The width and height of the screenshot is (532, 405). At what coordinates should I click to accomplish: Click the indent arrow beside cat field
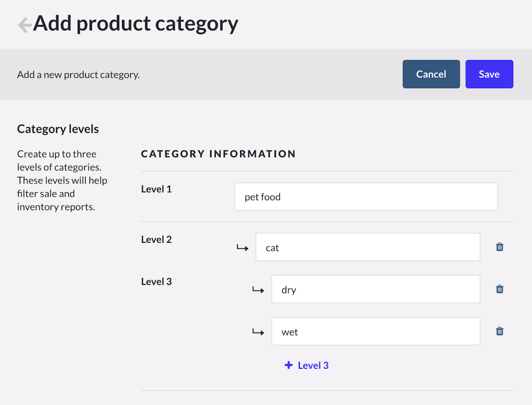point(242,247)
